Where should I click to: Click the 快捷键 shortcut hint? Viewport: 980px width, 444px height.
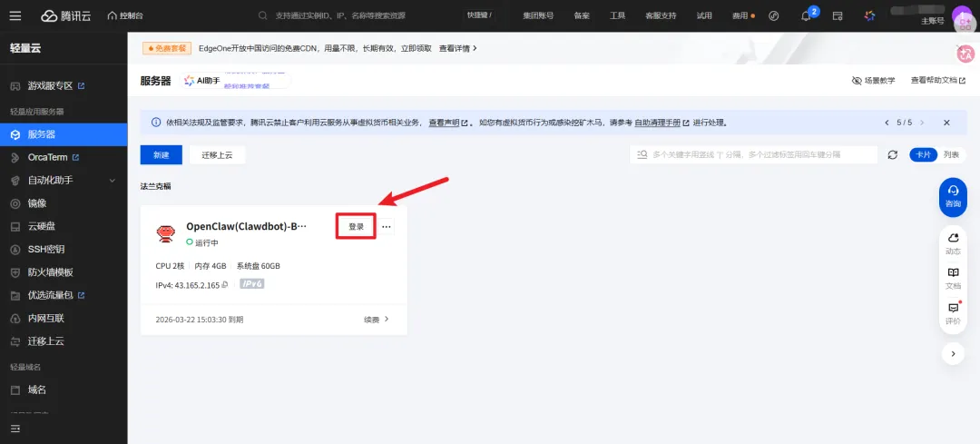coord(479,15)
